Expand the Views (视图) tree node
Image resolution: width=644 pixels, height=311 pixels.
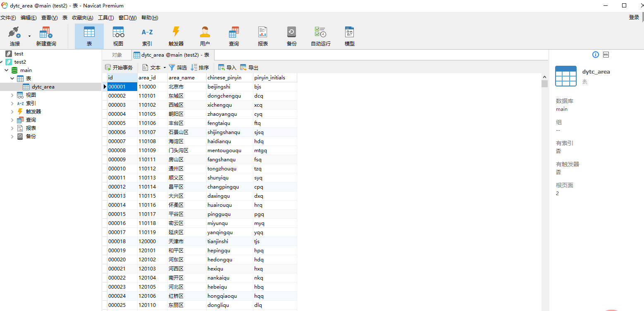[x=13, y=95]
